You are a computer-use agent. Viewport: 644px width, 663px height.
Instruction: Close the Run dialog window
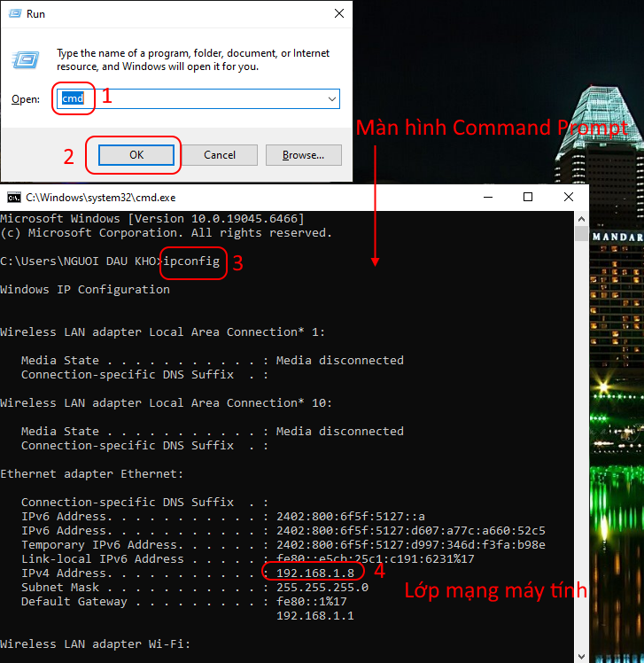tap(339, 14)
